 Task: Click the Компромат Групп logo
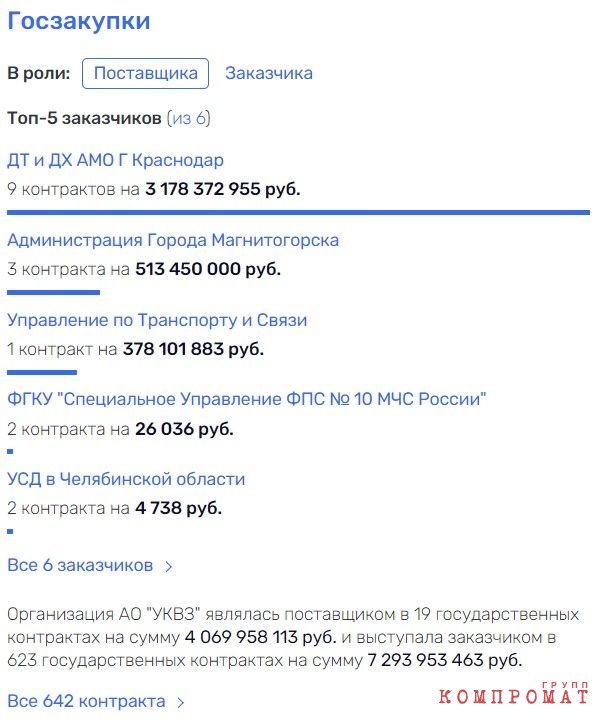(x=514, y=693)
